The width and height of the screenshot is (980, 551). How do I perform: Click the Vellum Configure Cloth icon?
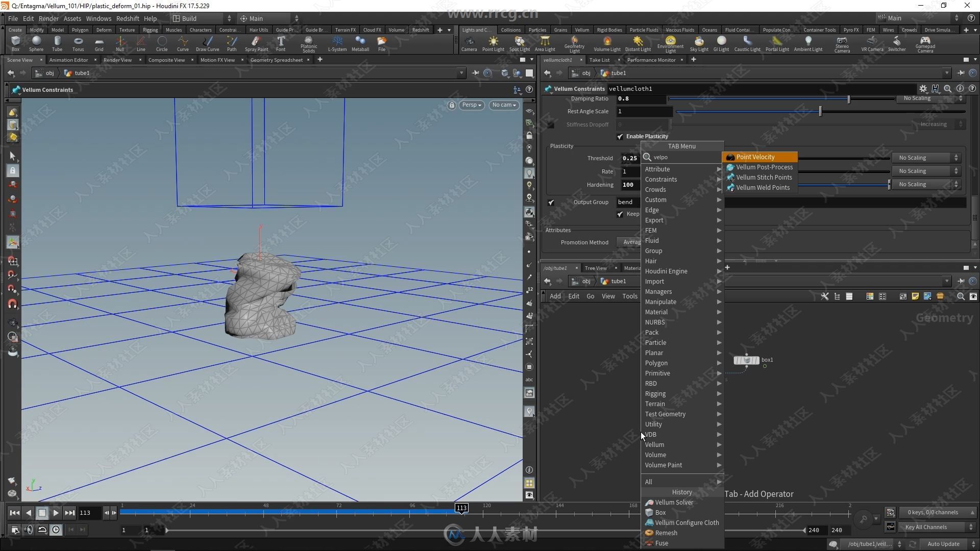pos(649,522)
